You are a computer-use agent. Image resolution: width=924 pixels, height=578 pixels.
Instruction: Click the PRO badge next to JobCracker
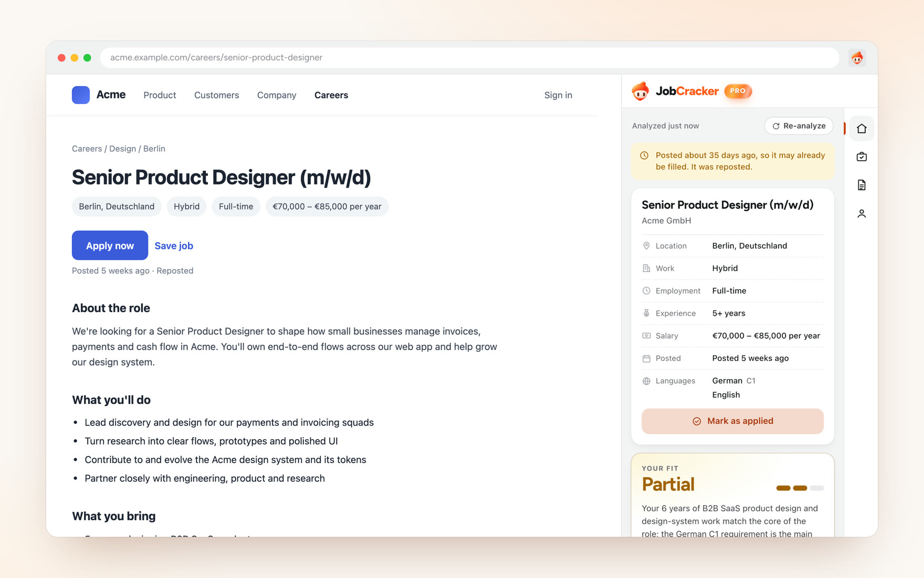coord(738,91)
